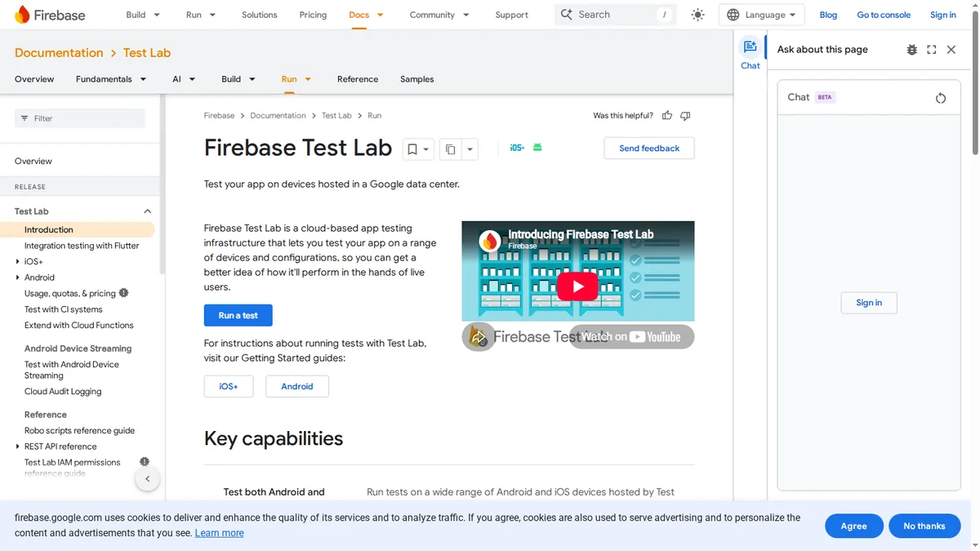Click No thanks on cookie banner
Image resolution: width=980 pixels, height=551 pixels.
pos(924,526)
